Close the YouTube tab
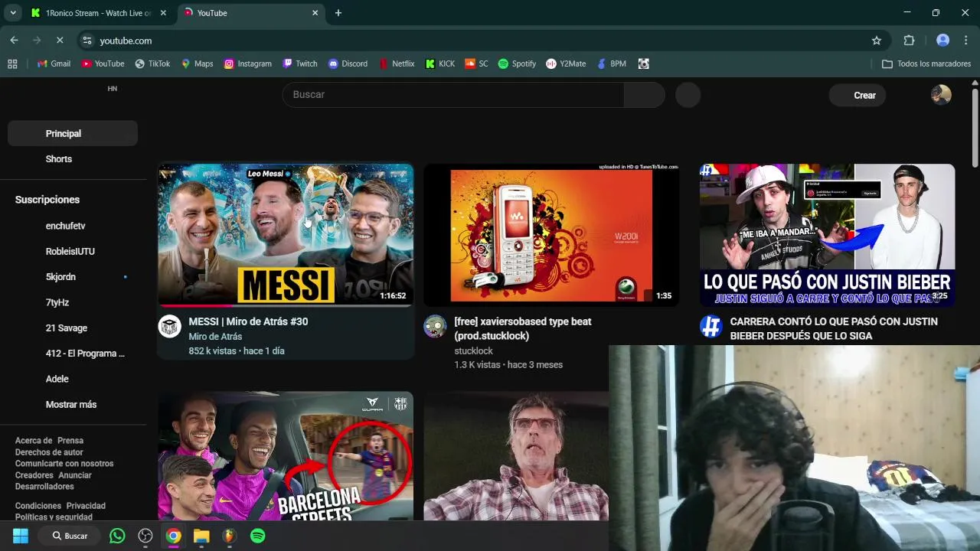Image resolution: width=980 pixels, height=551 pixels. pyautogui.click(x=315, y=13)
